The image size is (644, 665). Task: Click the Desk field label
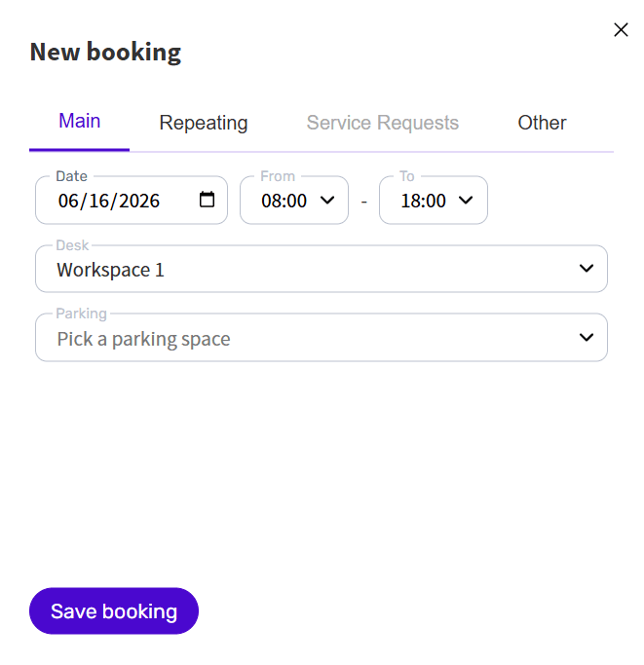click(72, 245)
